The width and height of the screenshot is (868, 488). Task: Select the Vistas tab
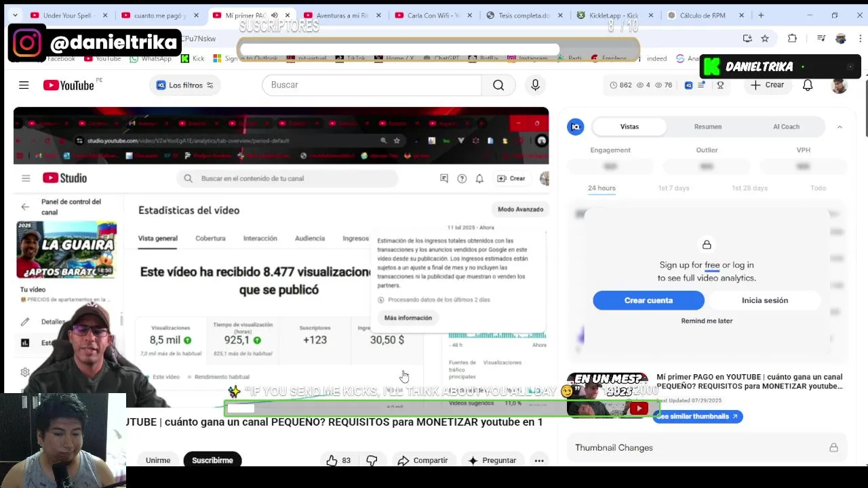(629, 127)
